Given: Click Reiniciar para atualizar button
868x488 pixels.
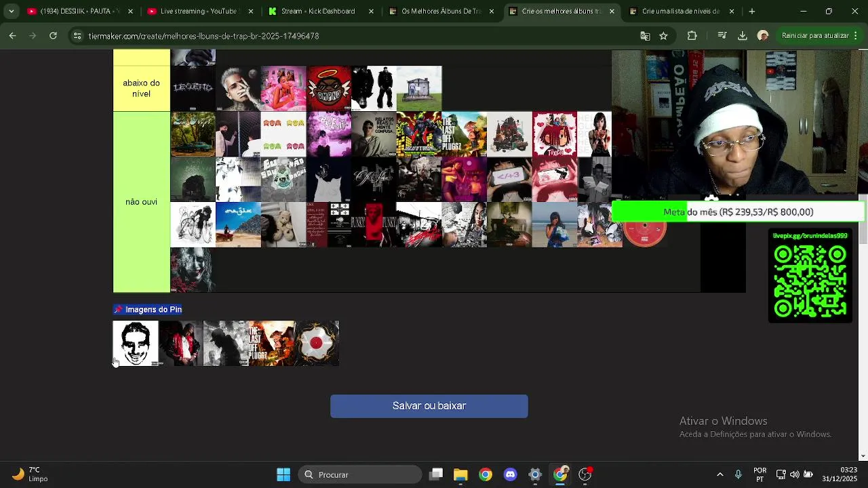Looking at the screenshot, I should pyautogui.click(x=814, y=36).
